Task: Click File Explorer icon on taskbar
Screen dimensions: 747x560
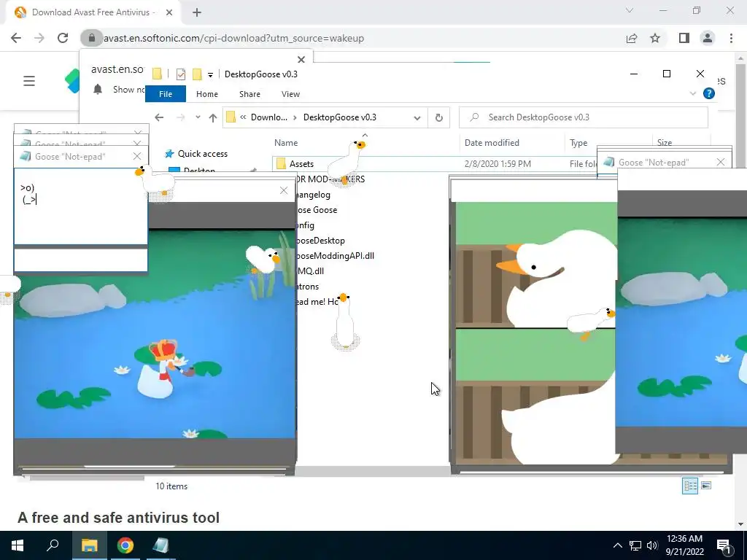Action: coord(89,545)
